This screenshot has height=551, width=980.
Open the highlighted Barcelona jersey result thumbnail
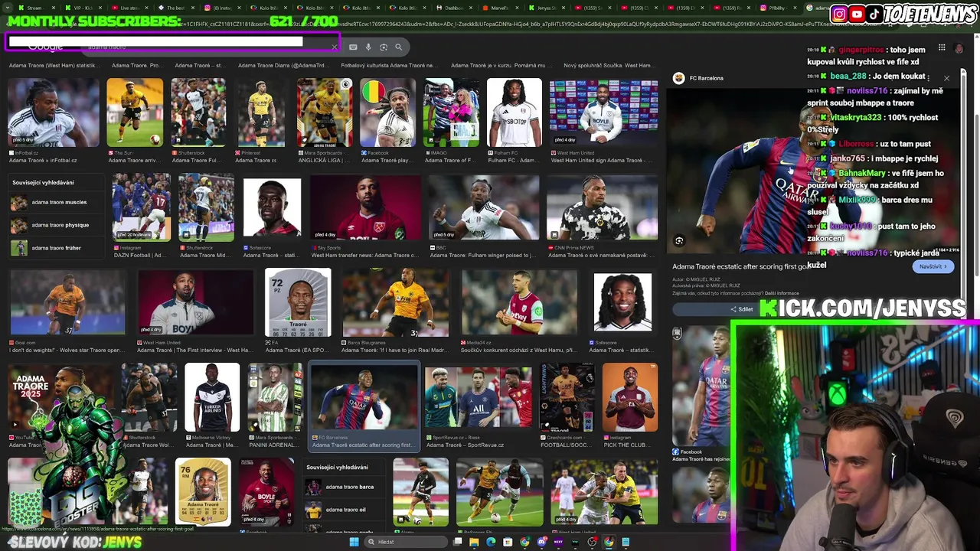[x=364, y=396]
